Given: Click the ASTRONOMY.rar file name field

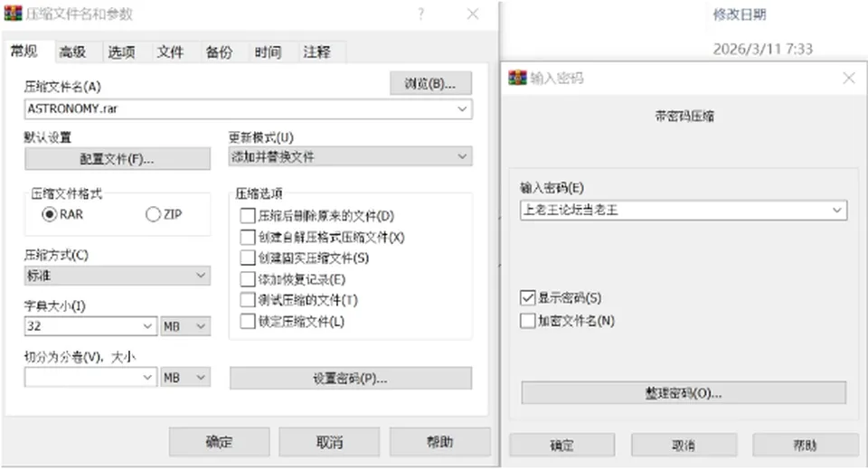Looking at the screenshot, I should [x=248, y=109].
